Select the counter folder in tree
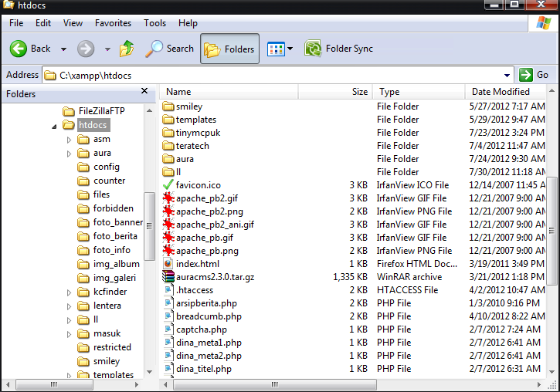 (101, 181)
